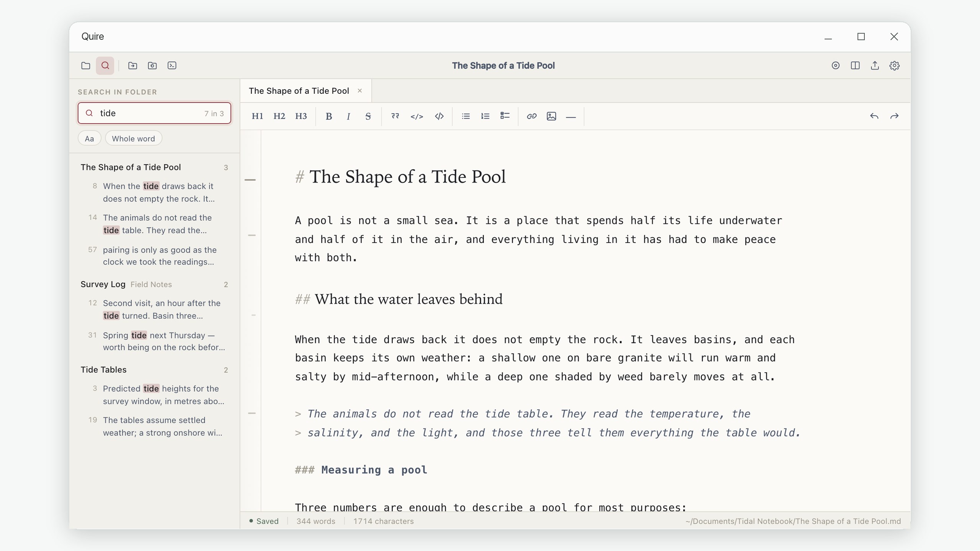Click the folder-with-arrow icon in top toolbar
This screenshot has height=551, width=980.
pos(132,65)
